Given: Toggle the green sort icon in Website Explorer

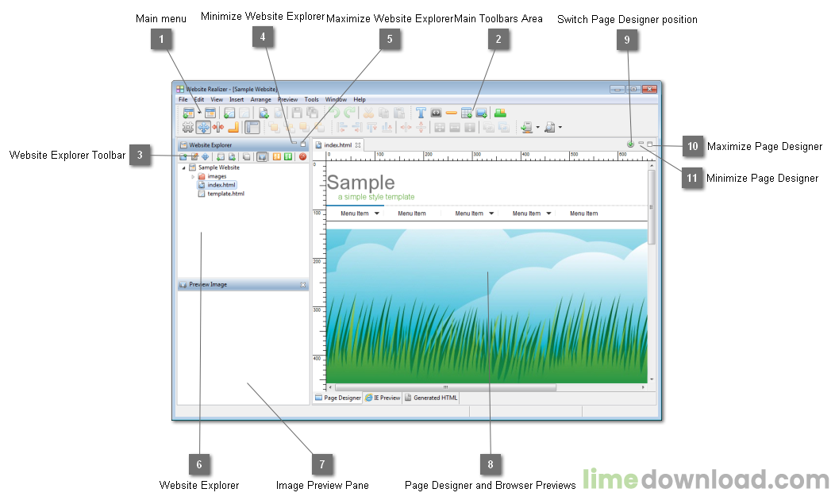Looking at the screenshot, I should 288,156.
